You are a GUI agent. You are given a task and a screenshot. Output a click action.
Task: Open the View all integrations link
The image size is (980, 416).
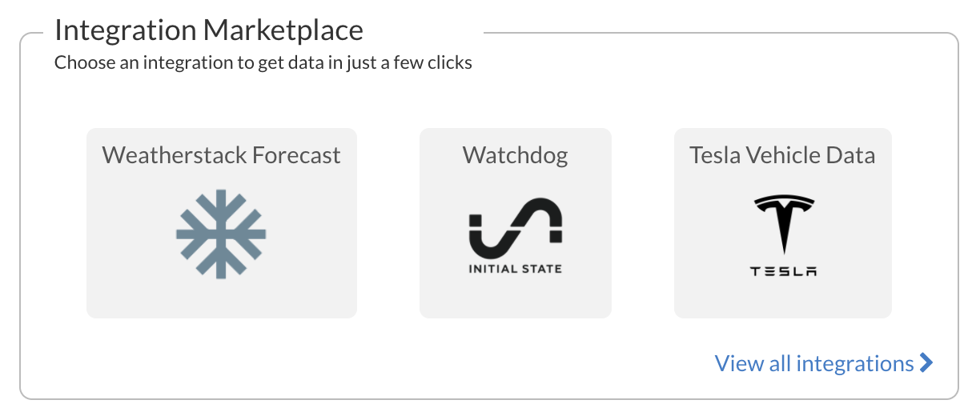pyautogui.click(x=813, y=363)
